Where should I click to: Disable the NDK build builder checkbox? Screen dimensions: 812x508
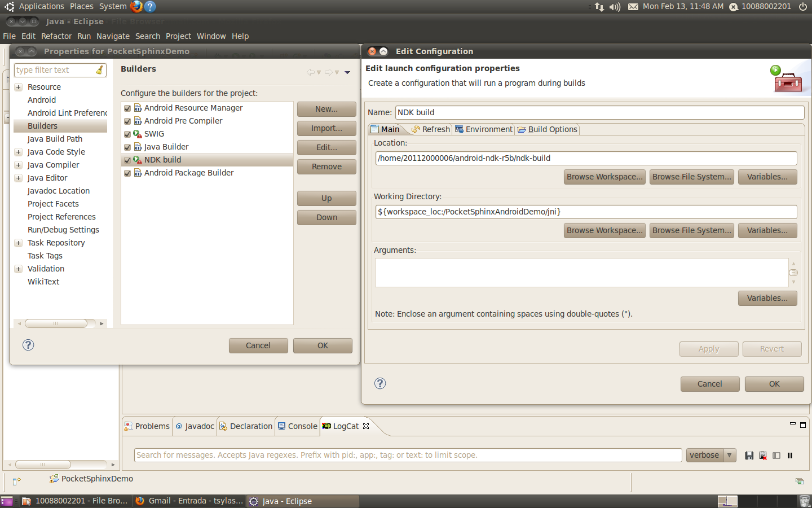click(x=127, y=160)
